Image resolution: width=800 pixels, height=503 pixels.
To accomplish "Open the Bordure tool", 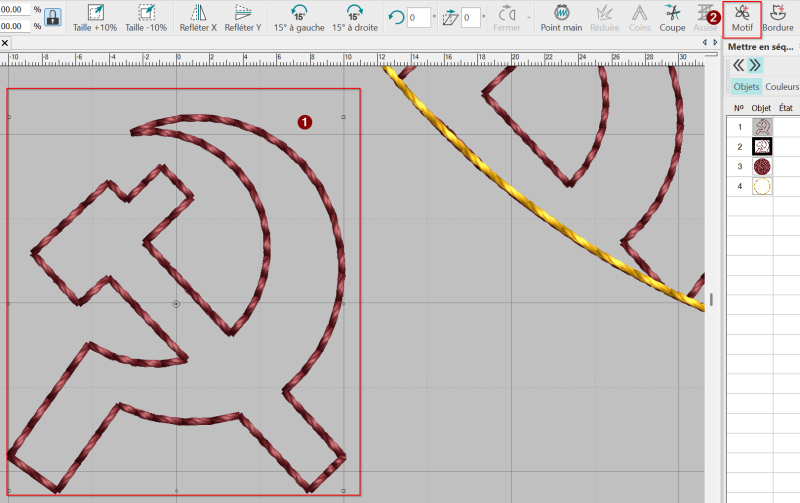I will click(x=778, y=18).
